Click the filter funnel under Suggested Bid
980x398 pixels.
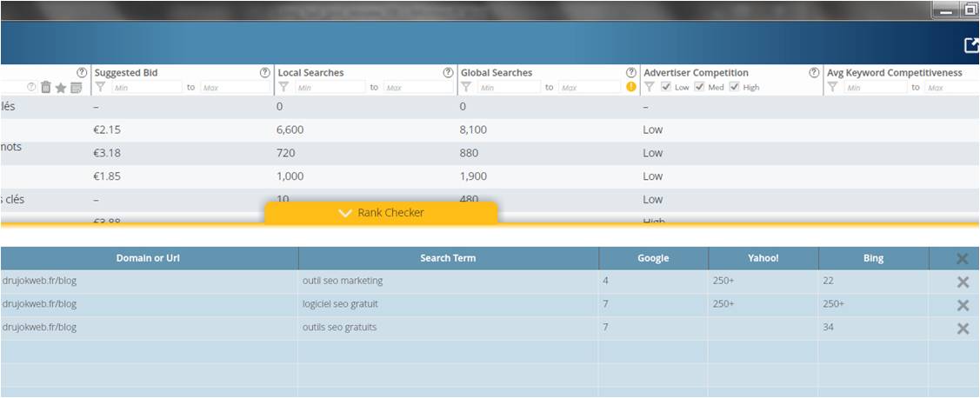click(x=100, y=87)
